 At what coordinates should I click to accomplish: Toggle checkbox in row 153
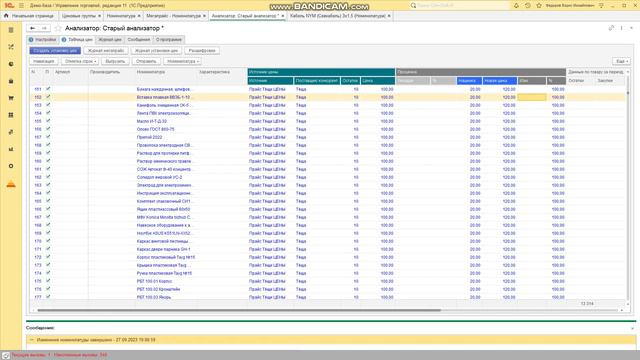pos(48,104)
